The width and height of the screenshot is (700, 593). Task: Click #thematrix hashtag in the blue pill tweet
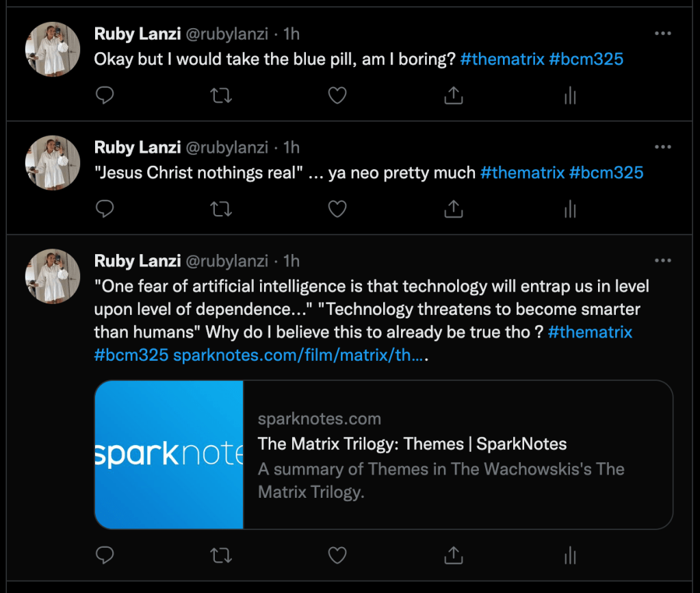pyautogui.click(x=502, y=59)
